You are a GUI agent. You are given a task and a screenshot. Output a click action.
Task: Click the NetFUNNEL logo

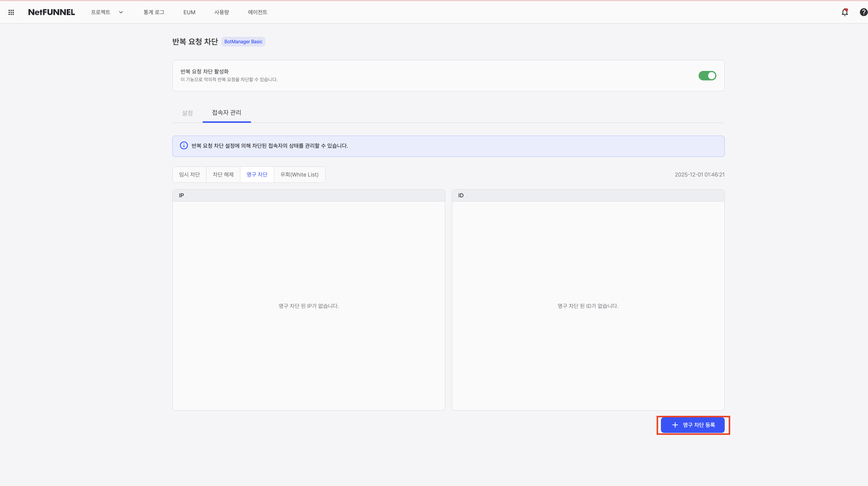coord(51,12)
